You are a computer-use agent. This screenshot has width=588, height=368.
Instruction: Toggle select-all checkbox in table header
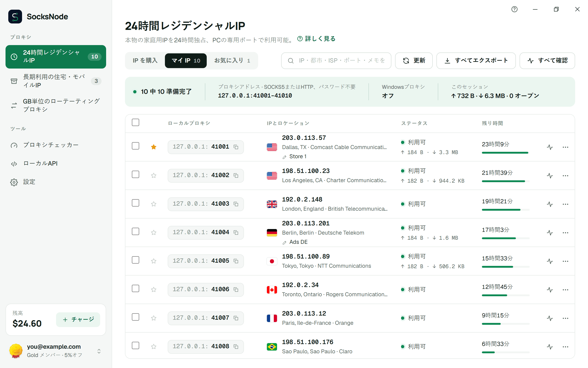click(135, 122)
